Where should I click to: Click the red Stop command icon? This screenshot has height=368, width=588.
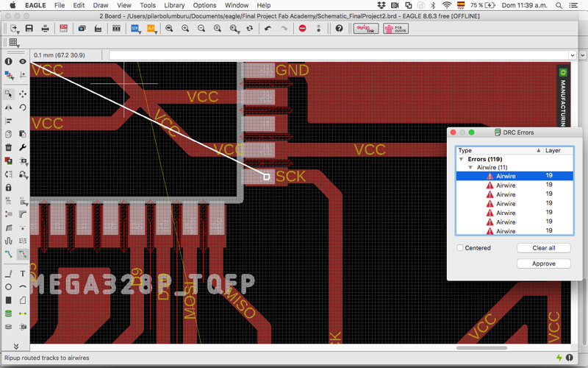coord(303,29)
